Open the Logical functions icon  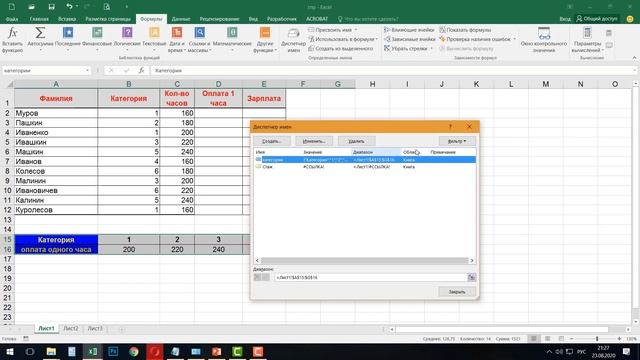(127, 33)
